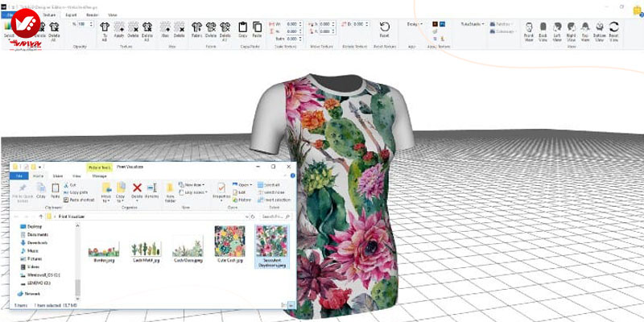Adjust the Scale Texture W stepper

coord(300,24)
